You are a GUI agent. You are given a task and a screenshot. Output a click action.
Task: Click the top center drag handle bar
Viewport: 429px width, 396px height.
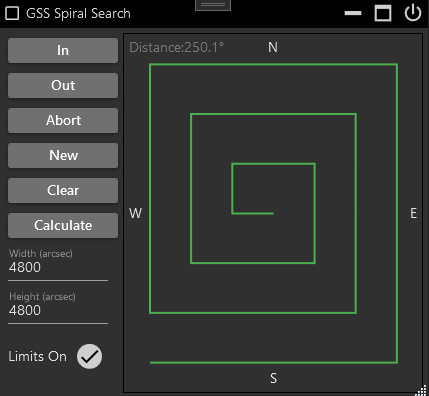click(213, 5)
